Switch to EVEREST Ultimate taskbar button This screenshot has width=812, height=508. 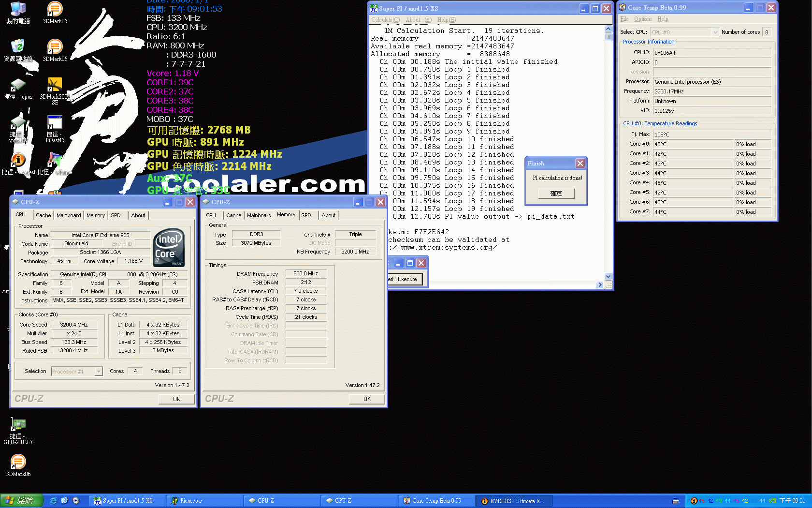point(514,501)
